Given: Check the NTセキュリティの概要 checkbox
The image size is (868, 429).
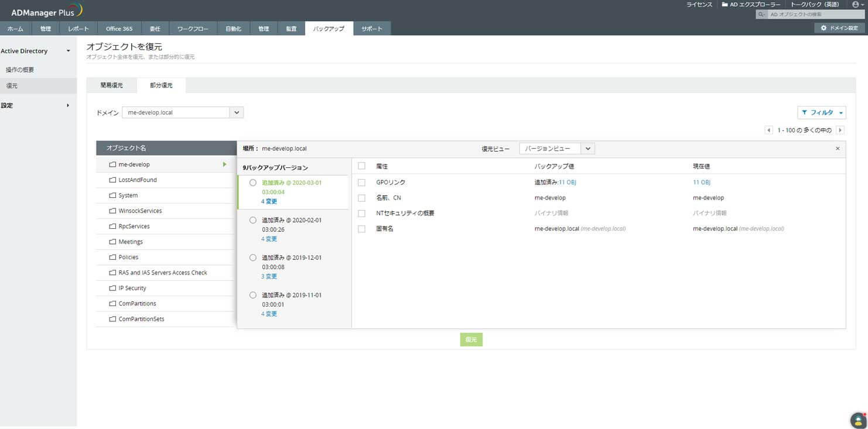Looking at the screenshot, I should pos(361,213).
